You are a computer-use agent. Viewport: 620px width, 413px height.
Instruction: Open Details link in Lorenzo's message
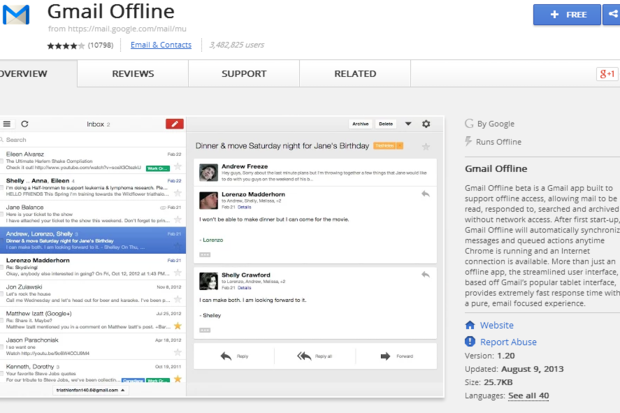click(x=244, y=207)
